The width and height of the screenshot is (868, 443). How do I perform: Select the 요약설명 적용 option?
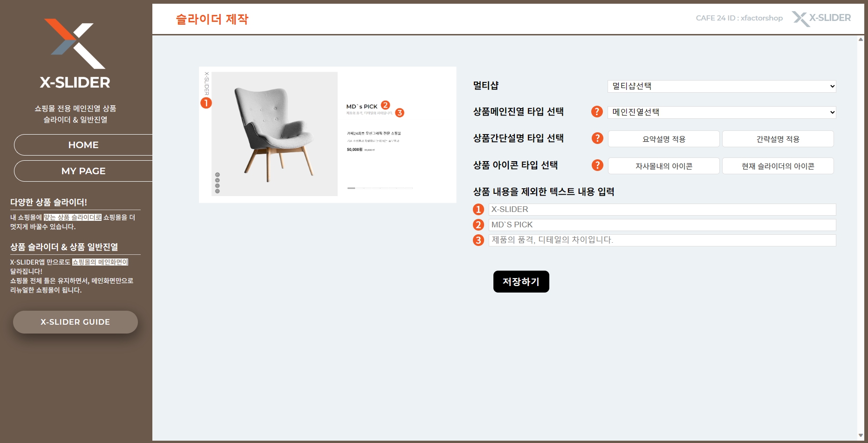[x=663, y=139]
